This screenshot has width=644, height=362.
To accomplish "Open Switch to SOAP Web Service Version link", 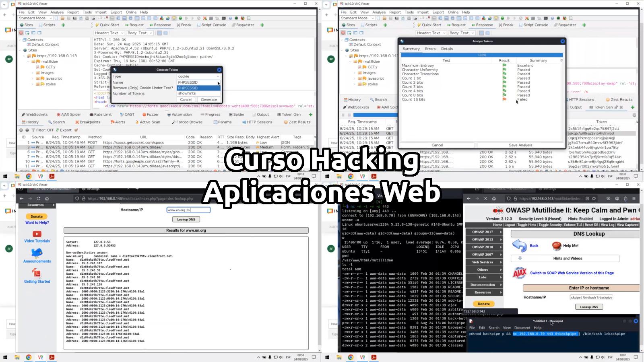I will point(572,273).
